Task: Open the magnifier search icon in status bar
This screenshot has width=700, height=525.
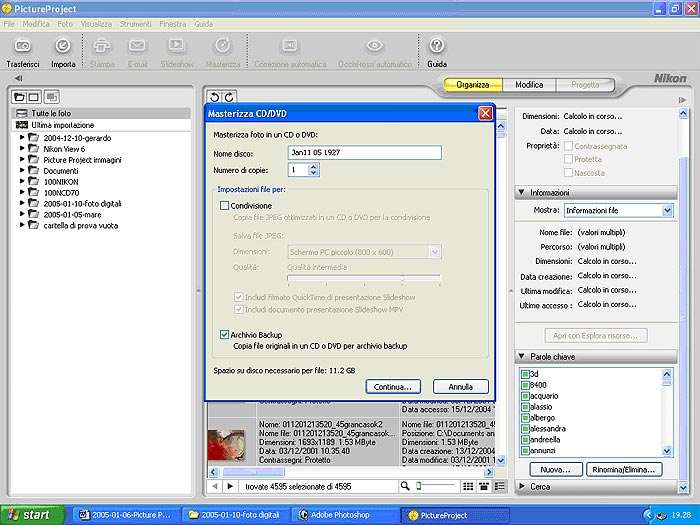Action: click(x=405, y=486)
